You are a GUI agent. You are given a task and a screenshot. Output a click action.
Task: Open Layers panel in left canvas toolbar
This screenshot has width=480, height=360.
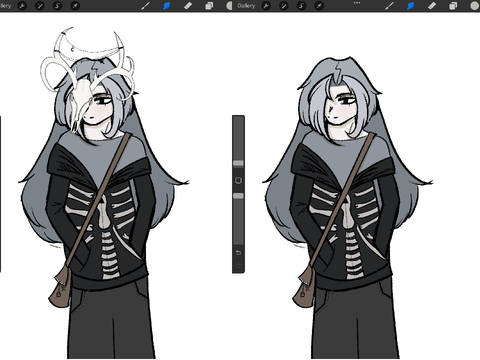(x=209, y=6)
